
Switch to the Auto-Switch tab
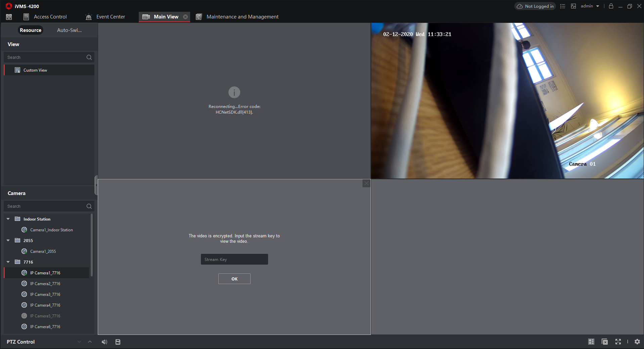69,30
